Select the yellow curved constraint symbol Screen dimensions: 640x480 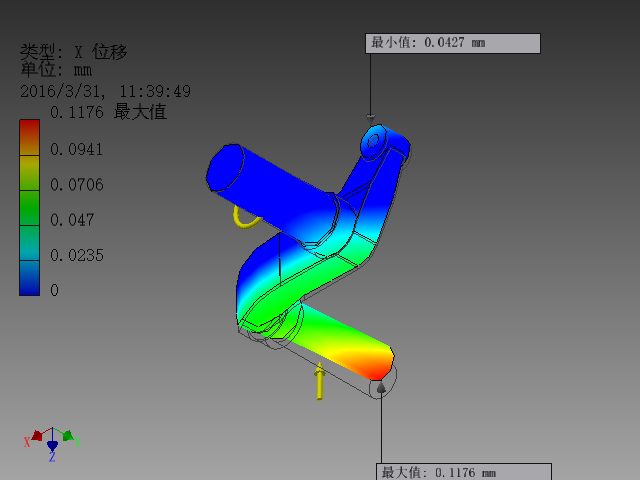246,217
